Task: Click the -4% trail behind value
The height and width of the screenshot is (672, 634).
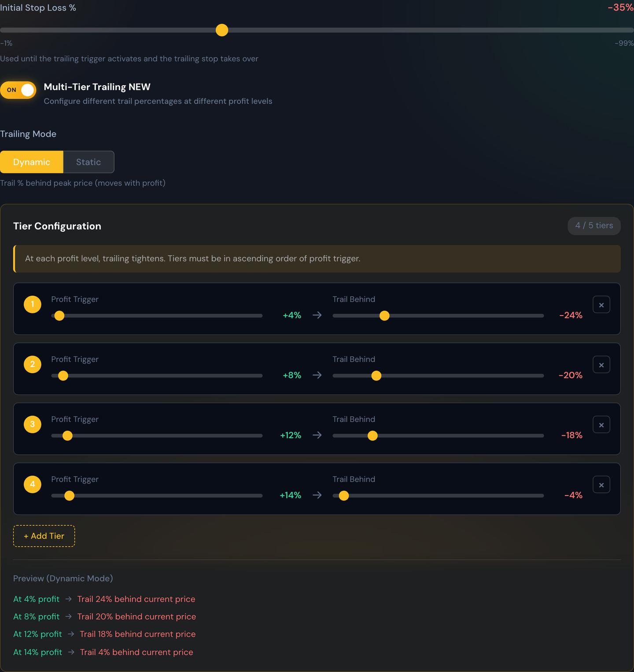Action: (x=573, y=495)
